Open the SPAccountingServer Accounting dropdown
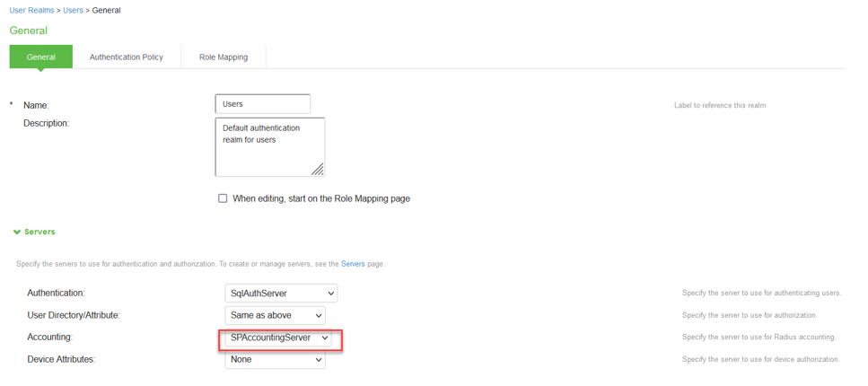Viewport: 868px width, 386px height. point(278,338)
